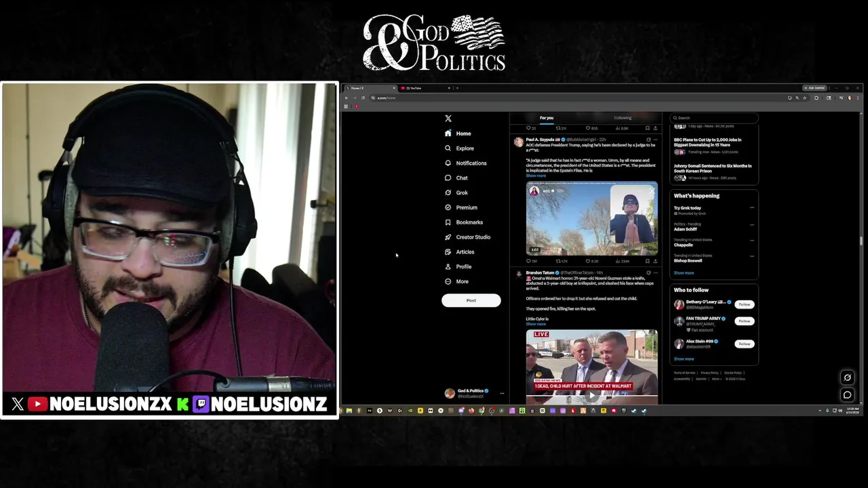The image size is (868, 488).
Task: Open God & Politics account menu
Action: coord(475,393)
